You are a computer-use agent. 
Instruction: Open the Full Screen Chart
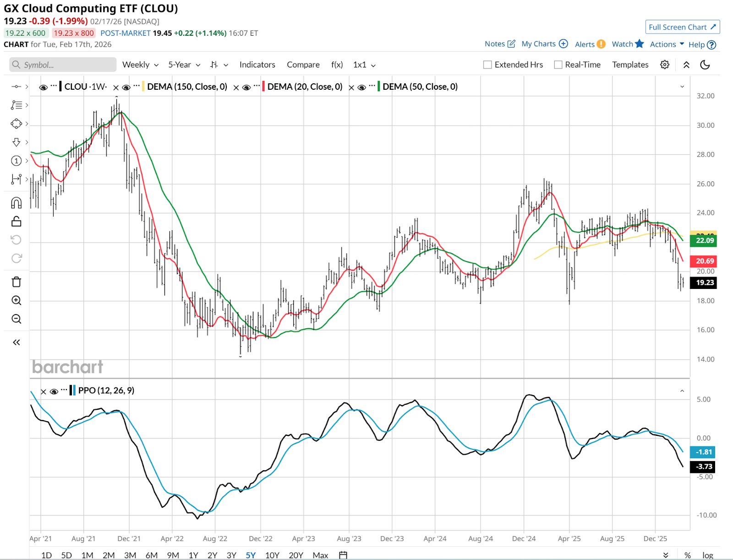tap(683, 27)
